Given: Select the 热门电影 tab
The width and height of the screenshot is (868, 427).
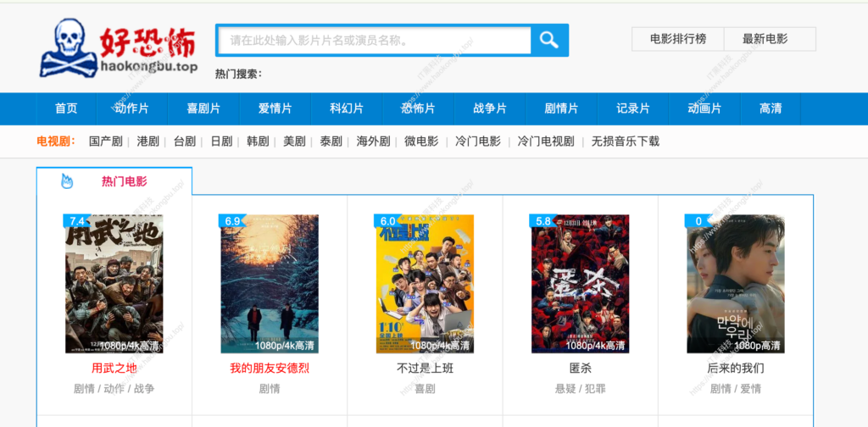Looking at the screenshot, I should (124, 181).
